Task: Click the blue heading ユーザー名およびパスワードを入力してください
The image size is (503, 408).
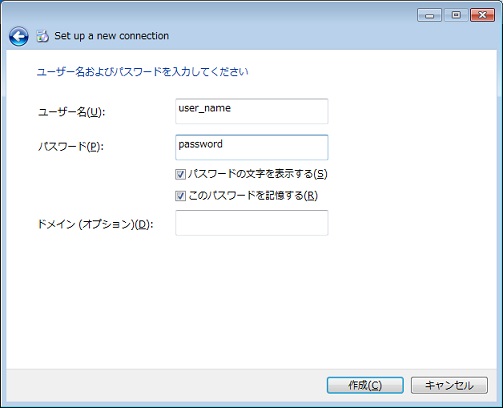Action: pos(143,72)
